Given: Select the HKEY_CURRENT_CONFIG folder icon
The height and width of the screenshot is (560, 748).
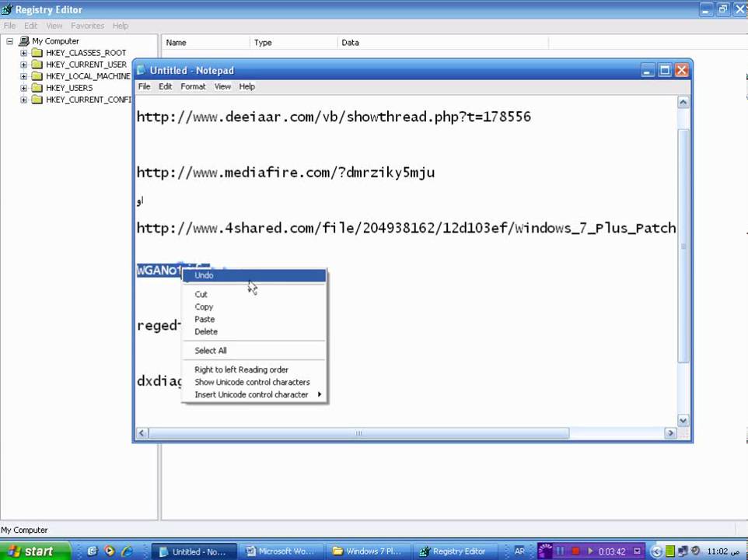Looking at the screenshot, I should click(x=37, y=100).
